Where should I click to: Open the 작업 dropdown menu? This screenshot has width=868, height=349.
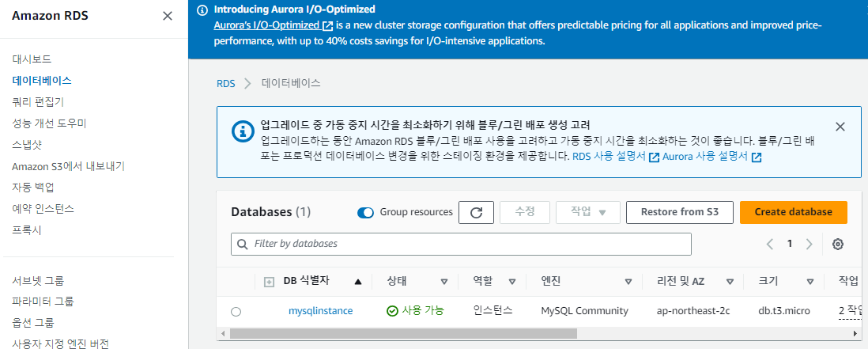(588, 212)
